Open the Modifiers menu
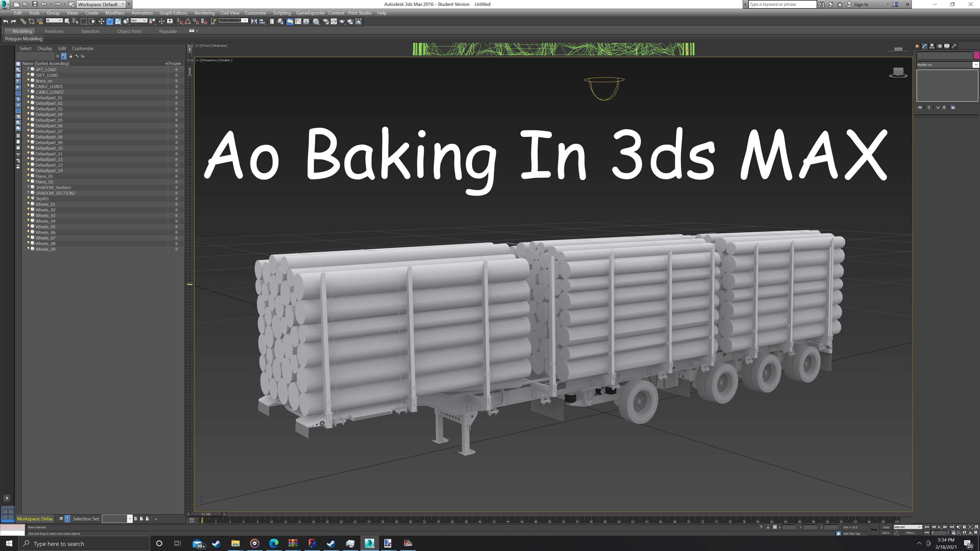Image resolution: width=980 pixels, height=551 pixels. tap(115, 13)
